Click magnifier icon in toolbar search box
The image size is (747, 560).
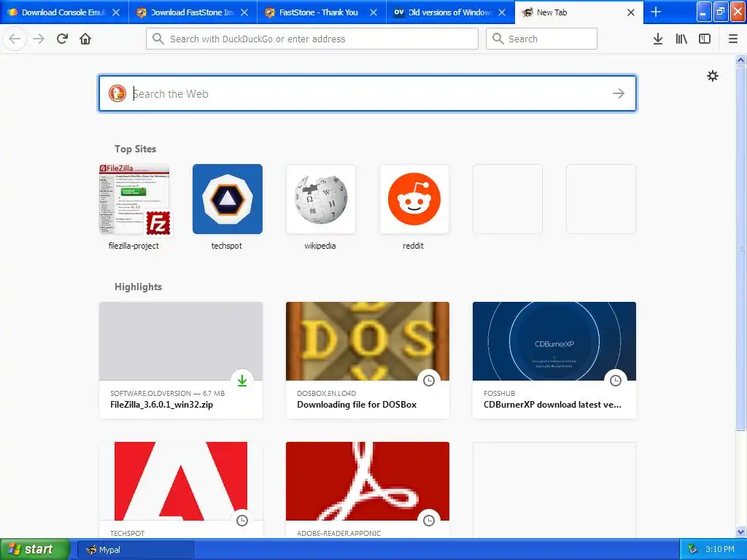[x=498, y=39]
